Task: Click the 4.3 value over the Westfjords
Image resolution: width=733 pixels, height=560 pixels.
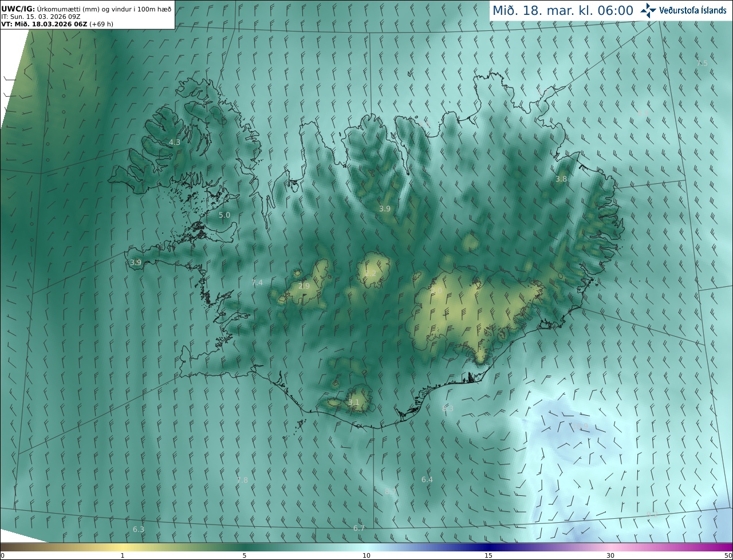Action: (174, 142)
